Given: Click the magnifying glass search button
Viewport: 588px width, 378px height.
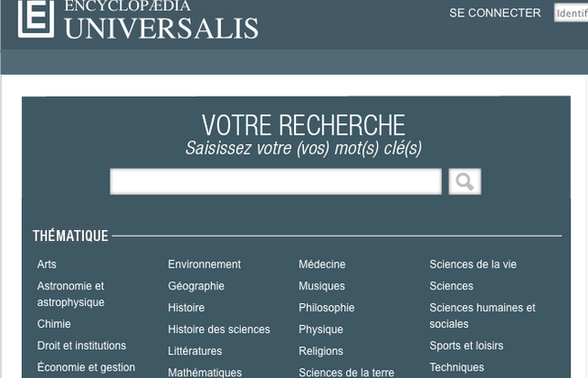Looking at the screenshot, I should (x=465, y=182).
